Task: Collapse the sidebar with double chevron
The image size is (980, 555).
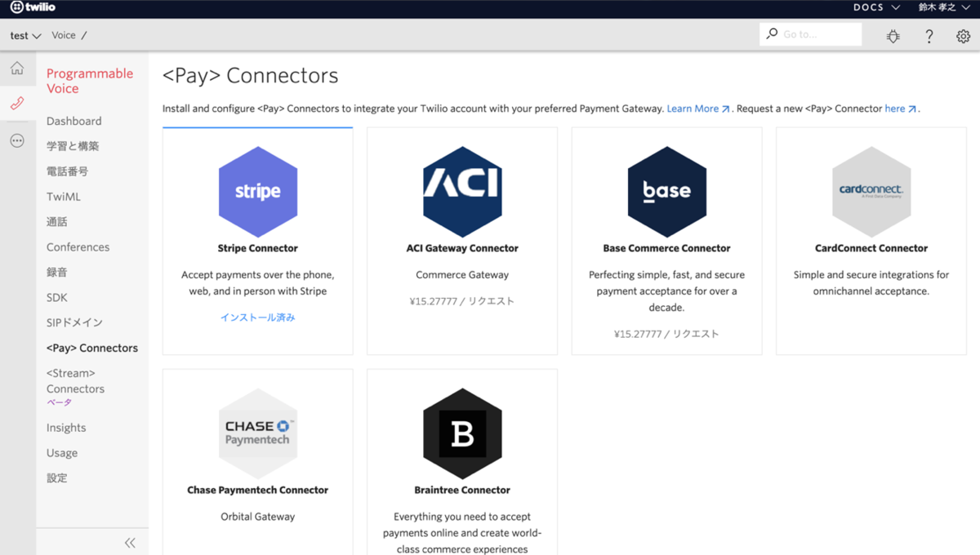Action: click(x=130, y=542)
